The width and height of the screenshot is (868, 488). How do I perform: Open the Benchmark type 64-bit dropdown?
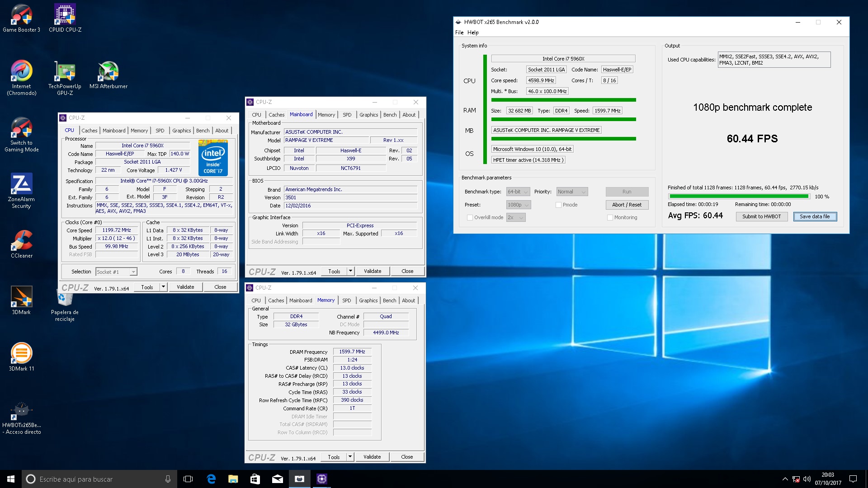tap(518, 192)
